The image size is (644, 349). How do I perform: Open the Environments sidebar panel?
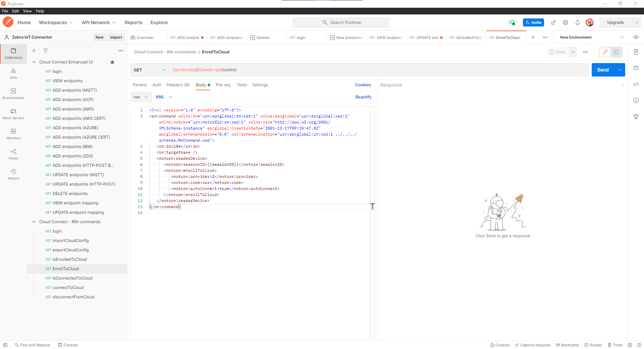point(13,94)
